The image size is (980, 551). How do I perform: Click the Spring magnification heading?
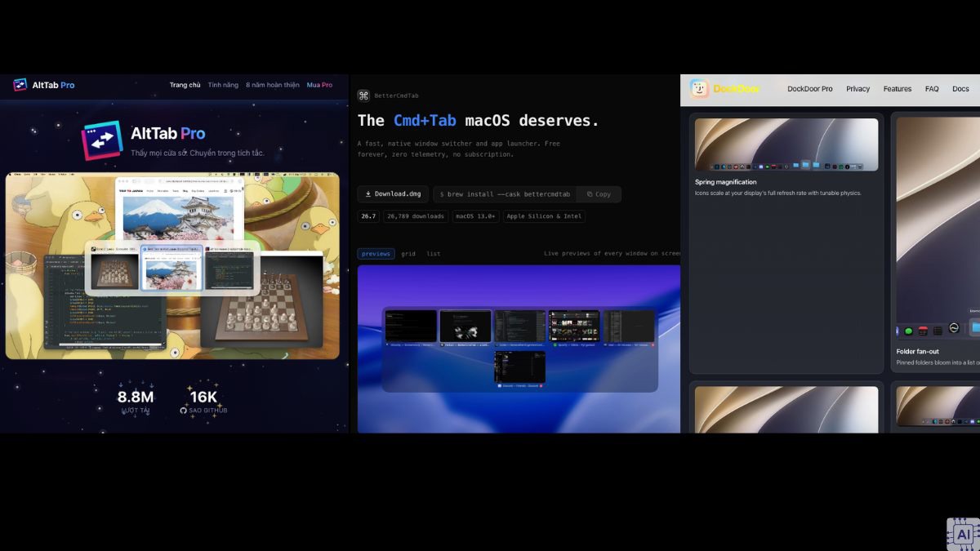coord(726,182)
